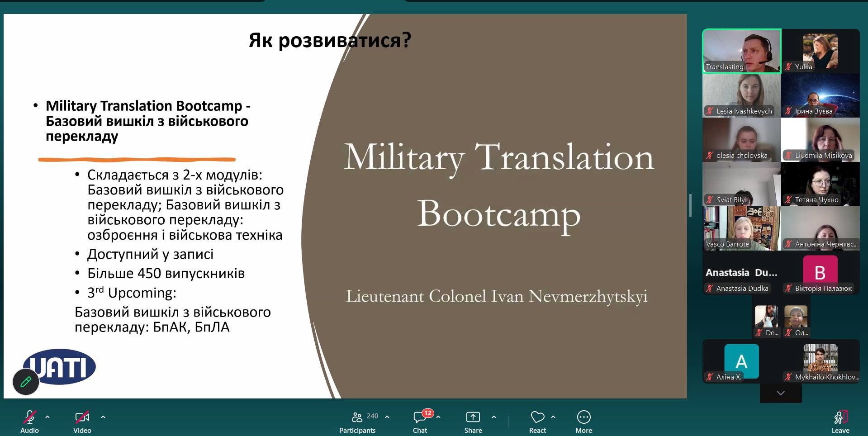Select Mykhailo Khokhlov's video tile
868x436 pixels.
click(821, 361)
